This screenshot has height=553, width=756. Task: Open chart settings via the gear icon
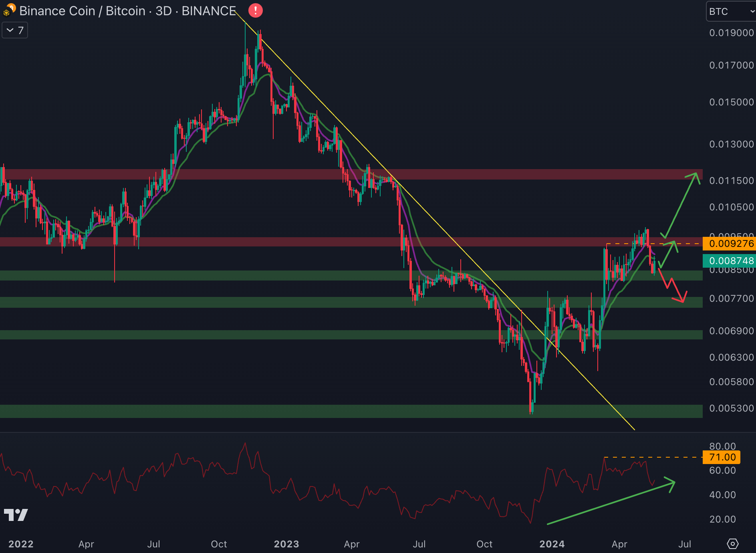coord(732,544)
